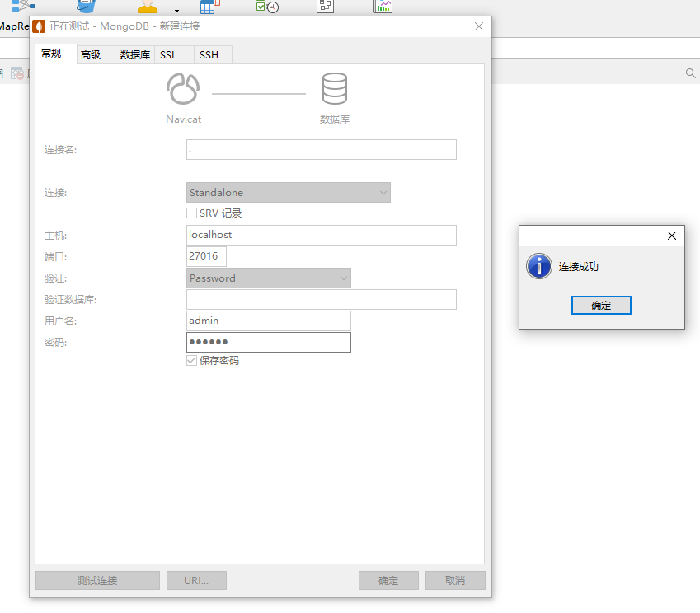The width and height of the screenshot is (700, 613).
Task: Switch to the 数据库 tab
Action: (x=135, y=55)
